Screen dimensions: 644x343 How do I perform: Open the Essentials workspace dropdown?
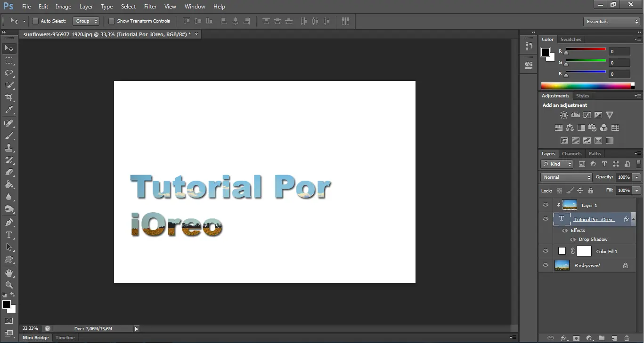[611, 22]
